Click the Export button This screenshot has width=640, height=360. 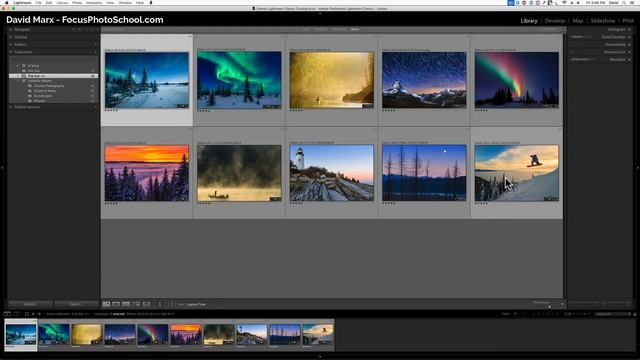click(x=75, y=304)
